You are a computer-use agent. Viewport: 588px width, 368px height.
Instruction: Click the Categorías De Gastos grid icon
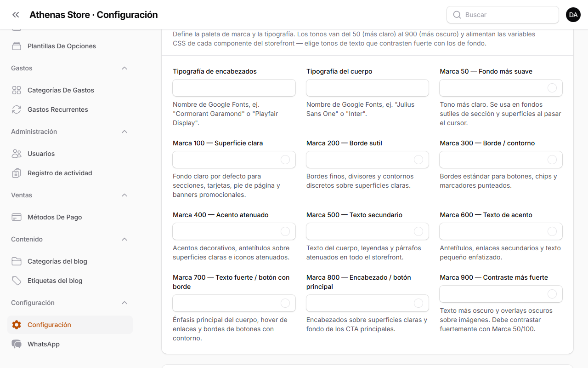17,90
